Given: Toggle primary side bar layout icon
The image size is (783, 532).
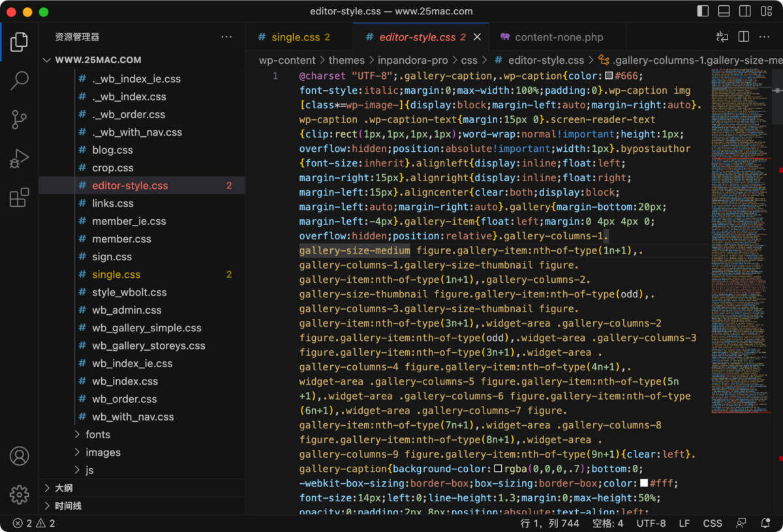Looking at the screenshot, I should coord(703,11).
